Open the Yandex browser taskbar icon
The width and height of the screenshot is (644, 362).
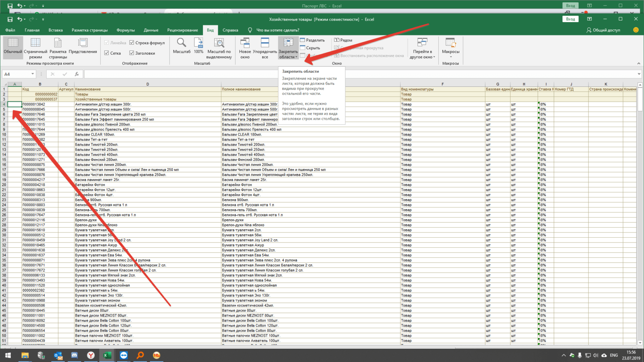pyautogui.click(x=91, y=355)
